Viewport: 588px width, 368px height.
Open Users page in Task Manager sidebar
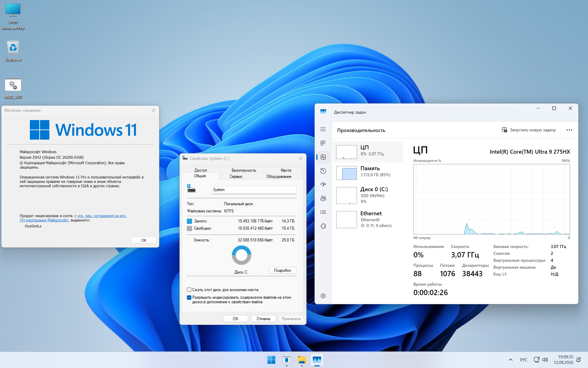point(323,198)
